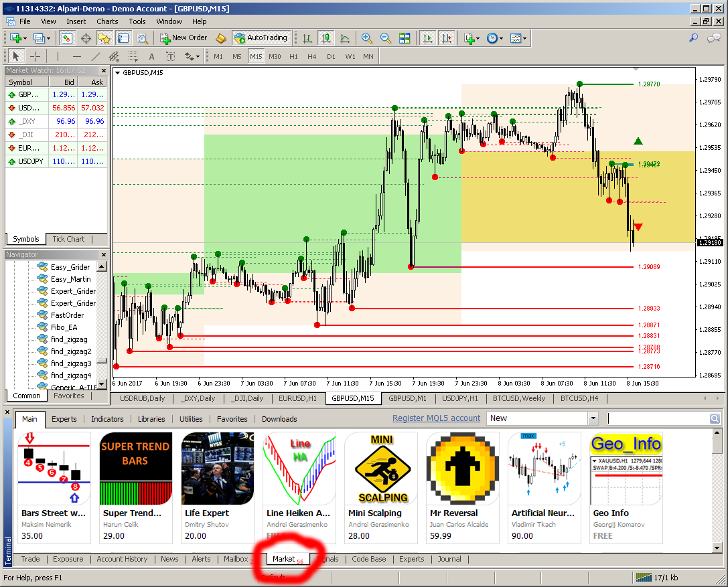This screenshot has height=587, width=728.
Task: Set timeframe to M5
Action: pos(237,57)
